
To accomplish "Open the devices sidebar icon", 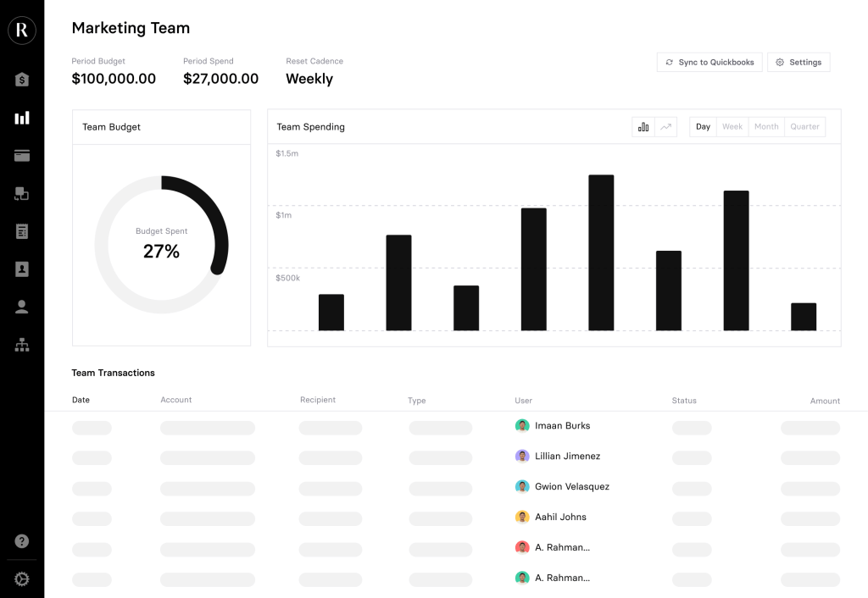I will [x=21, y=194].
